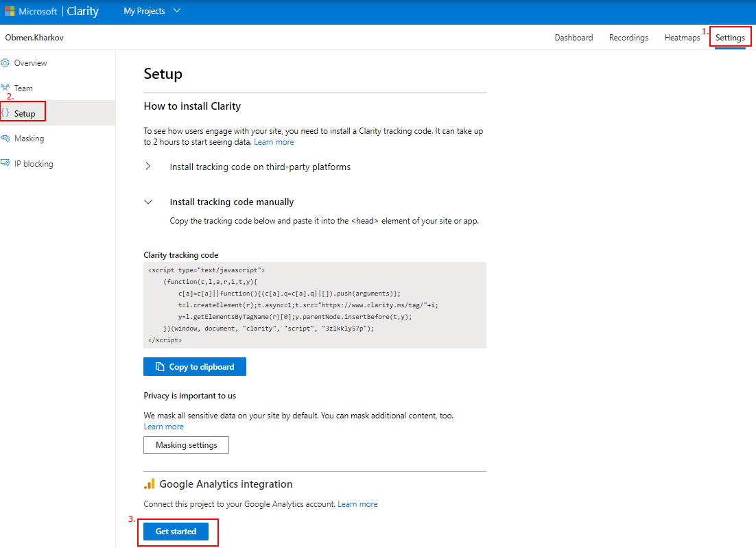Click the code line containing "3zlkk1y57p"

click(268, 329)
